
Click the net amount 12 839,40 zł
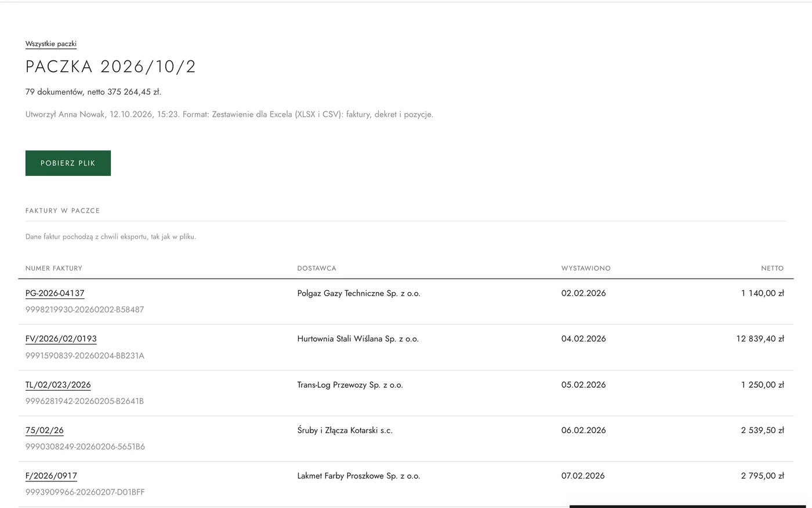point(760,339)
